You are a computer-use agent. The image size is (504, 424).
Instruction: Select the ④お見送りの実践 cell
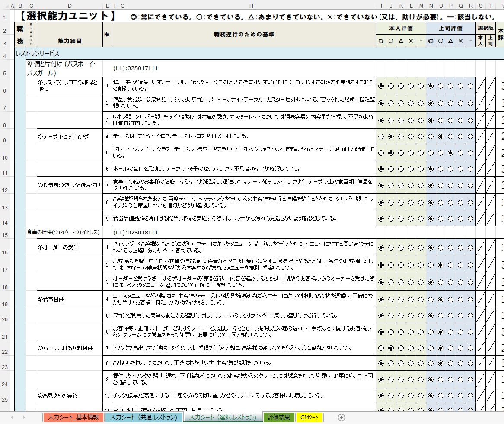(x=70, y=396)
